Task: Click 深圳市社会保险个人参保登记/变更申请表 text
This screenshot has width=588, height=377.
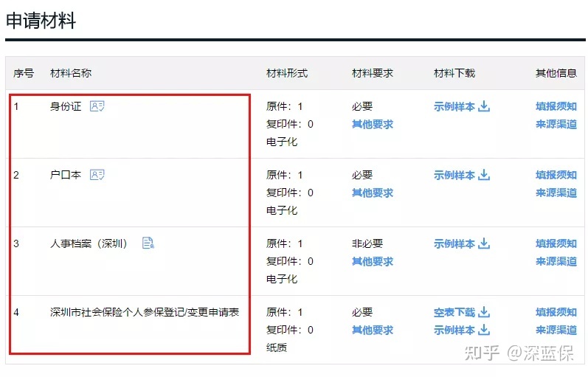Action: coord(145,313)
